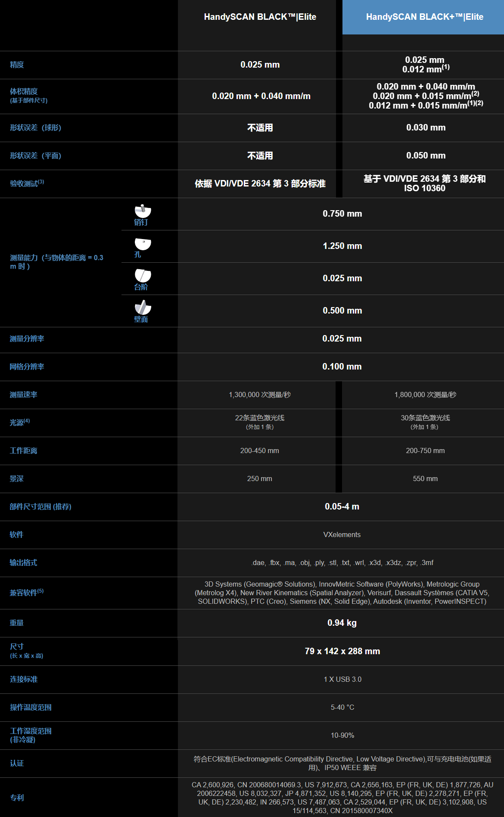
Task: Click the 0.030 mm spherical form error value
Action: pos(426,127)
